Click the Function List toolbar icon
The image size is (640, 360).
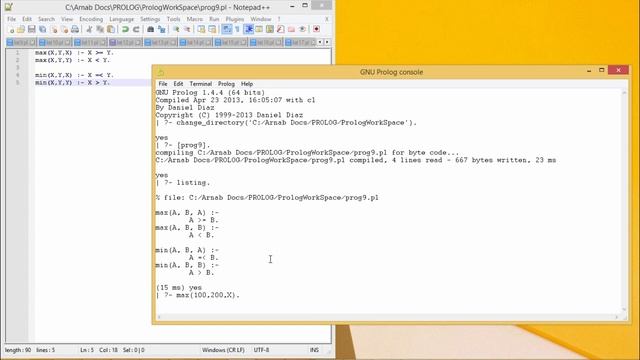[x=280, y=29]
